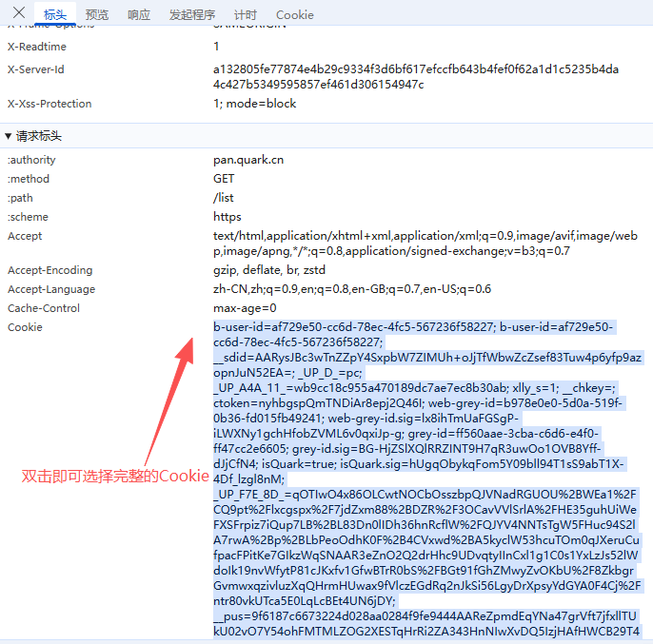The image size is (653, 644).
Task: Click the Accept-Encoding header name
Action: [x=49, y=270]
